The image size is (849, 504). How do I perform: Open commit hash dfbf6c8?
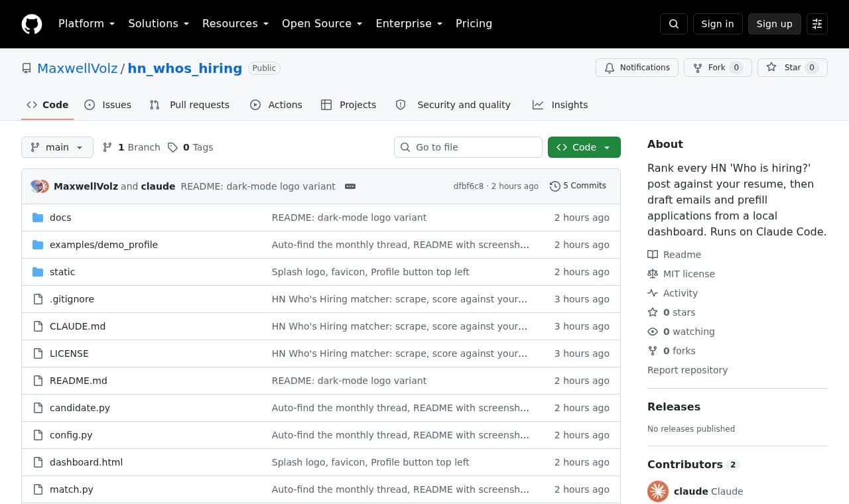[x=468, y=186]
